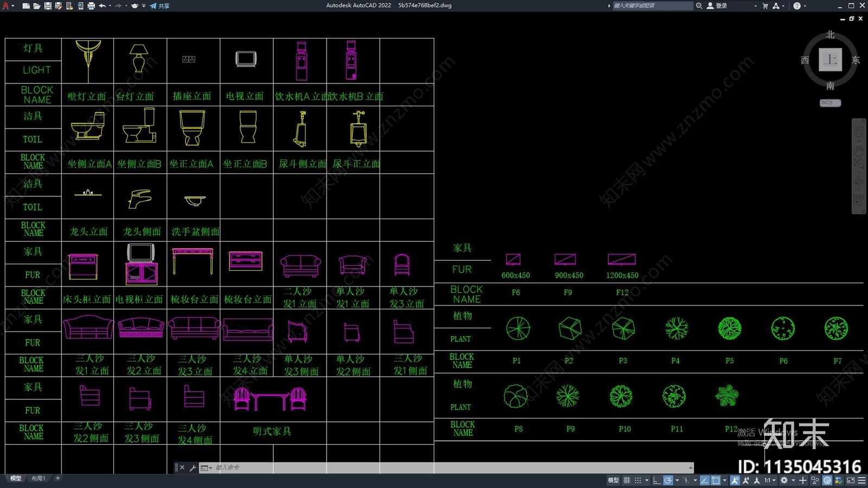Undo the last action in the toolbar
Screen dimensions: 868x488
coord(102,6)
